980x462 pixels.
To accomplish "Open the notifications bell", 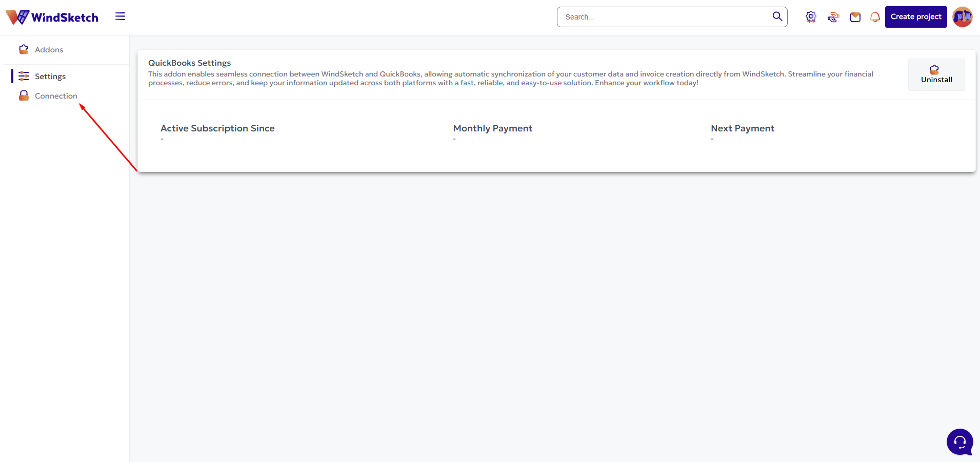I will tap(875, 17).
